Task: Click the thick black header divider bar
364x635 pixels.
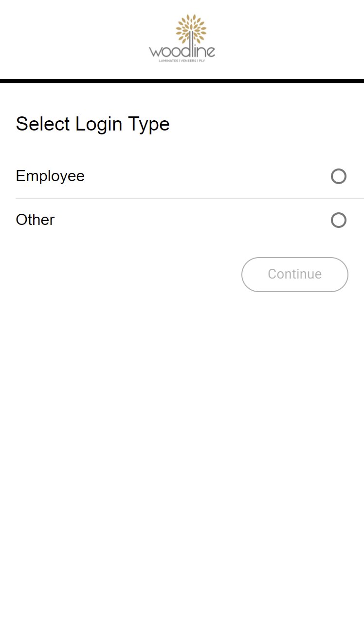Action: click(x=182, y=81)
